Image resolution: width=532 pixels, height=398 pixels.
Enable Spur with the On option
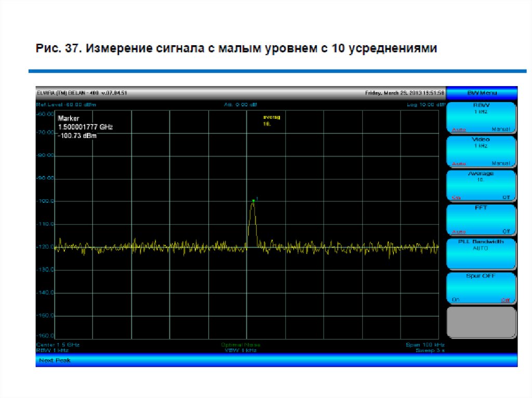click(x=456, y=300)
